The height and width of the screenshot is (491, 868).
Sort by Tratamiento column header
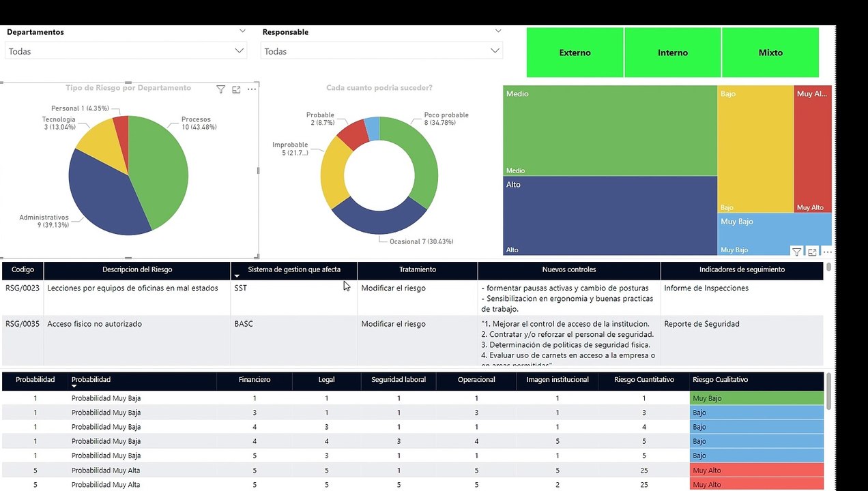418,269
